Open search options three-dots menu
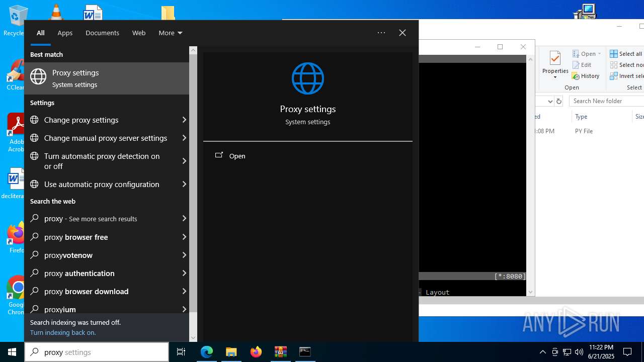Screen dimensions: 644x362 coord(381,33)
